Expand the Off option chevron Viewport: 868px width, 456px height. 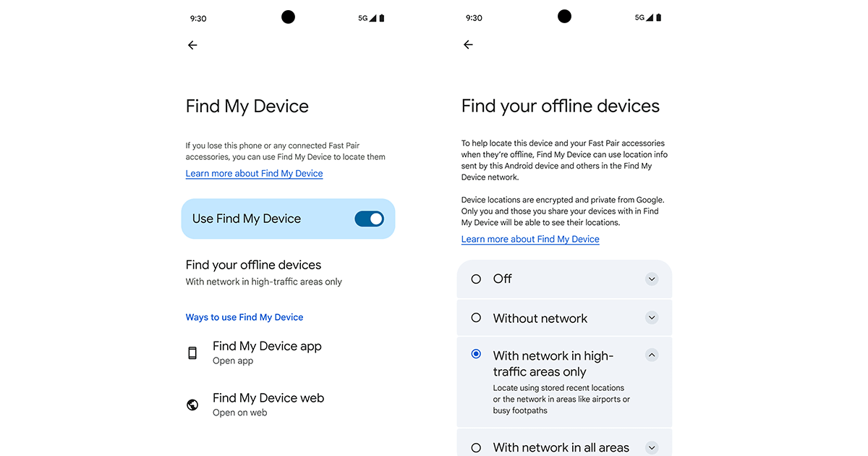pyautogui.click(x=652, y=279)
